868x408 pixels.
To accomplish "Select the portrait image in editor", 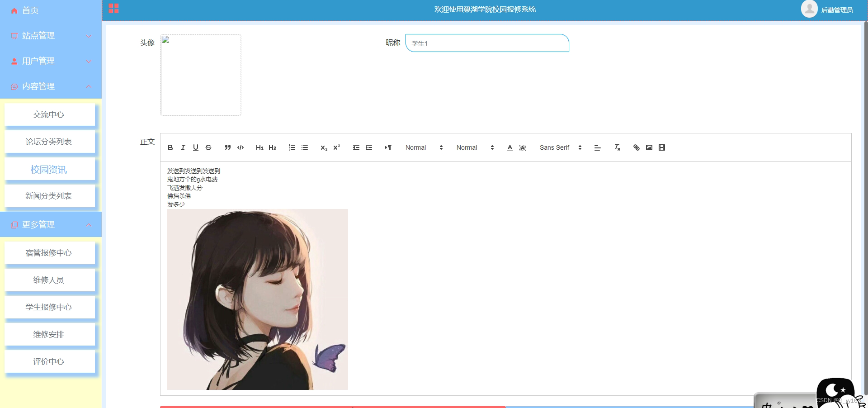I will [258, 299].
